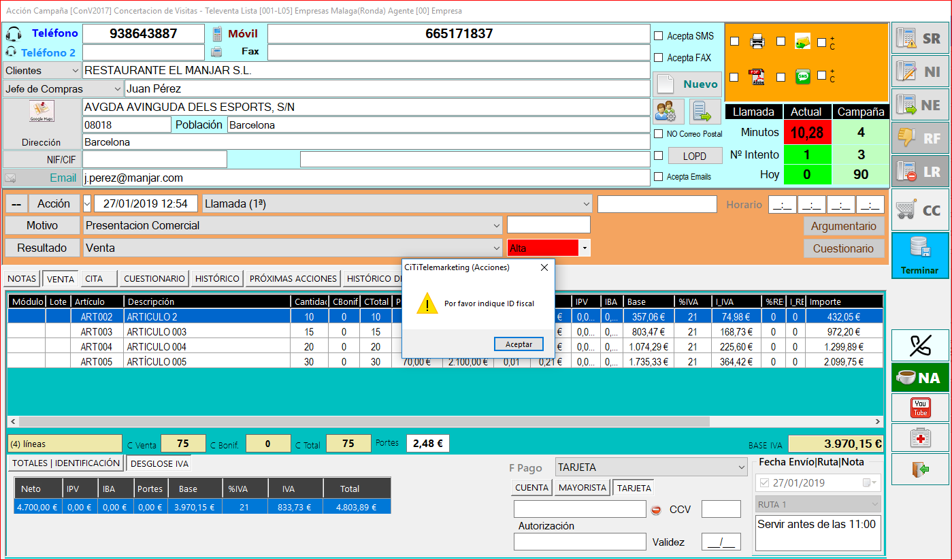This screenshot has width=952, height=560.
Task: Open the YouTube icon button
Action: (x=919, y=408)
